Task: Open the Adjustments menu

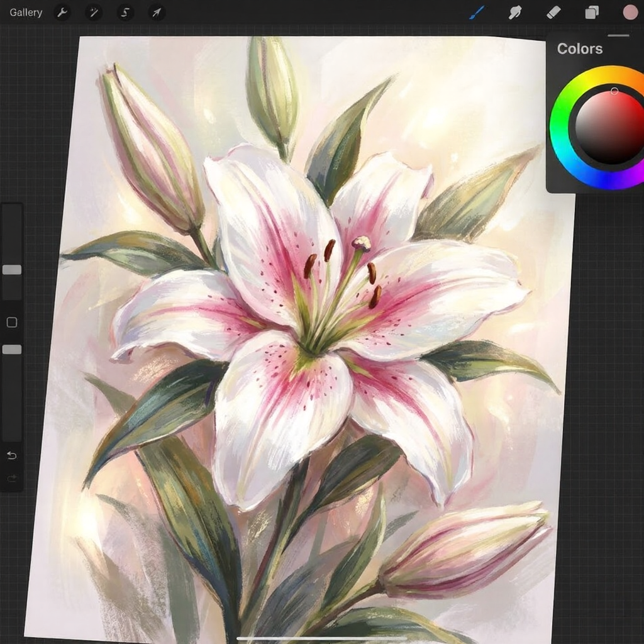Action: coord(93,13)
